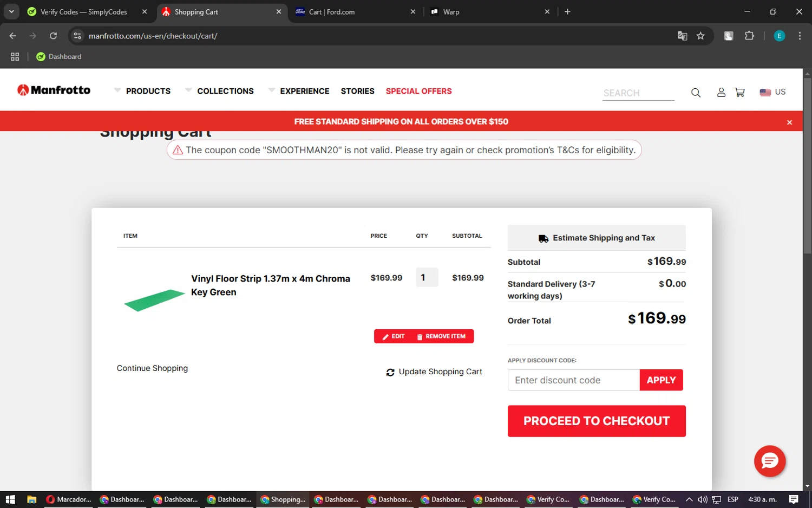The image size is (812, 508).
Task: Bookmark this page with star icon
Action: pos(700,36)
